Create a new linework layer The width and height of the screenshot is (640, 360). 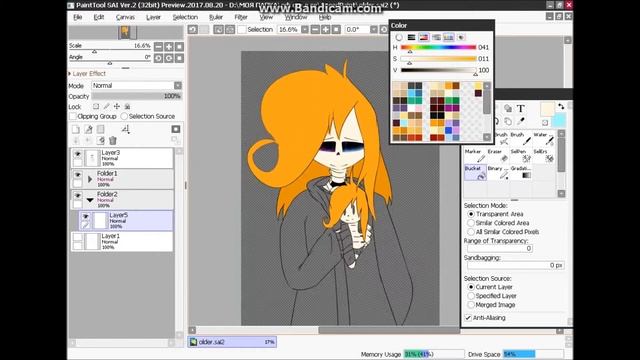pyautogui.click(x=88, y=129)
